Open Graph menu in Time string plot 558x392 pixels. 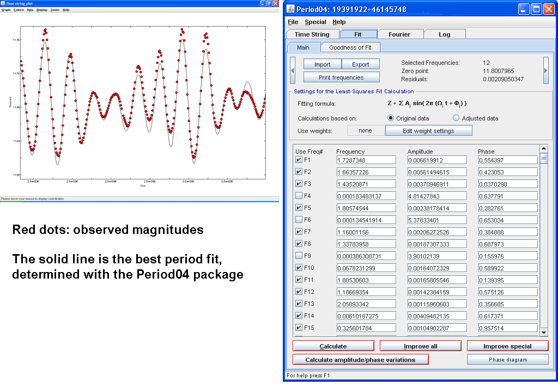[x=6, y=10]
